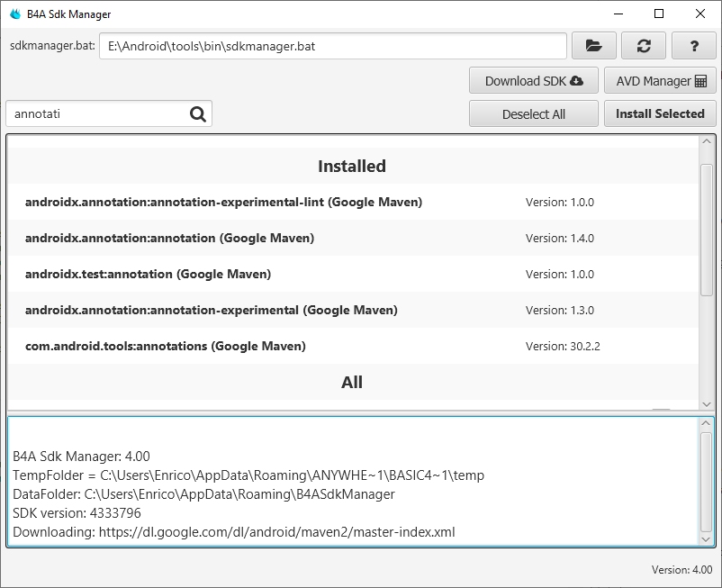Click the sdkmanager.bat: label

point(52,46)
